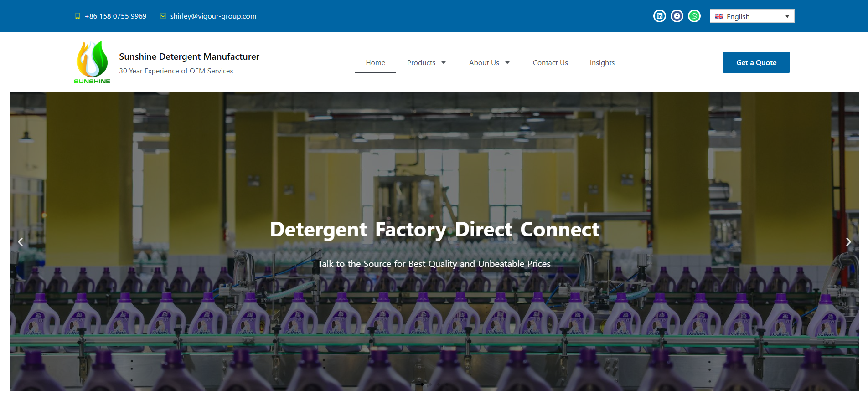Open the WhatsApp social icon
Image resolution: width=868 pixels, height=415 pixels.
tap(694, 16)
